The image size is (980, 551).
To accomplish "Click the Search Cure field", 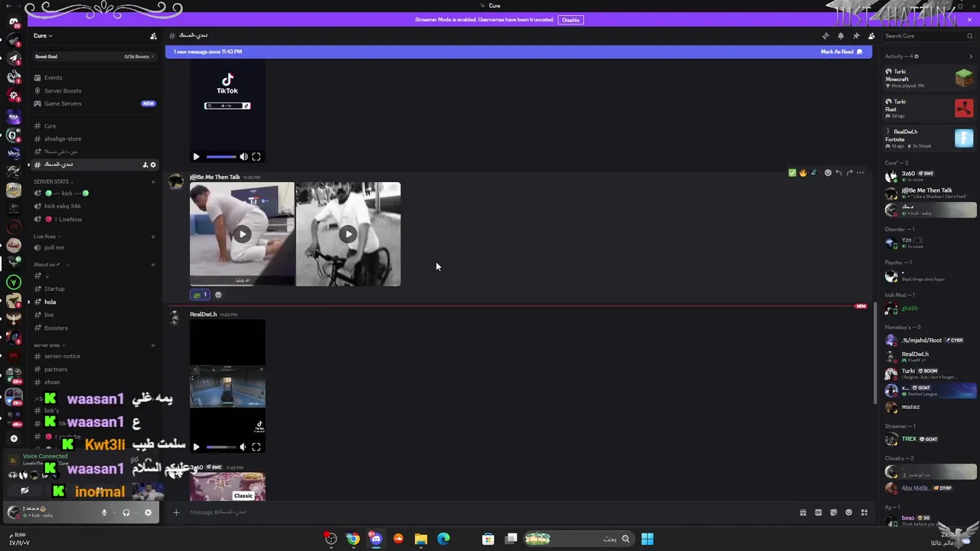I will pos(927,36).
